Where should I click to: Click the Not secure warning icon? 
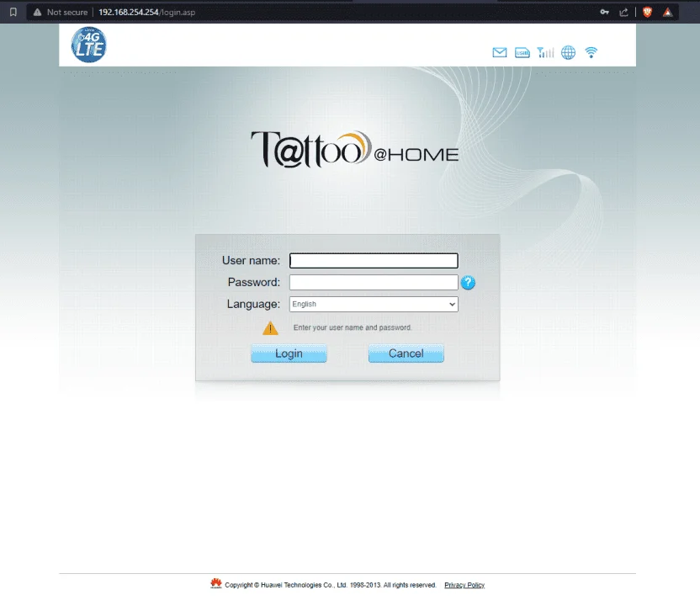point(38,12)
